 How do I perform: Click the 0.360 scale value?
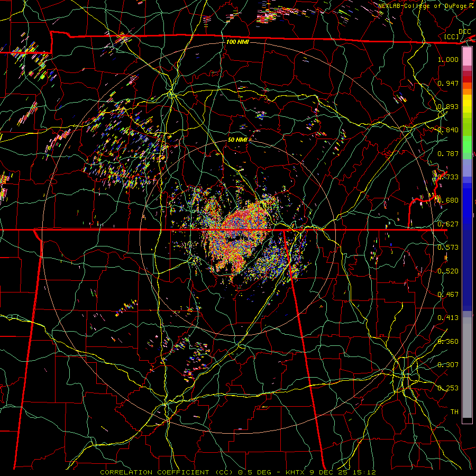(448, 342)
